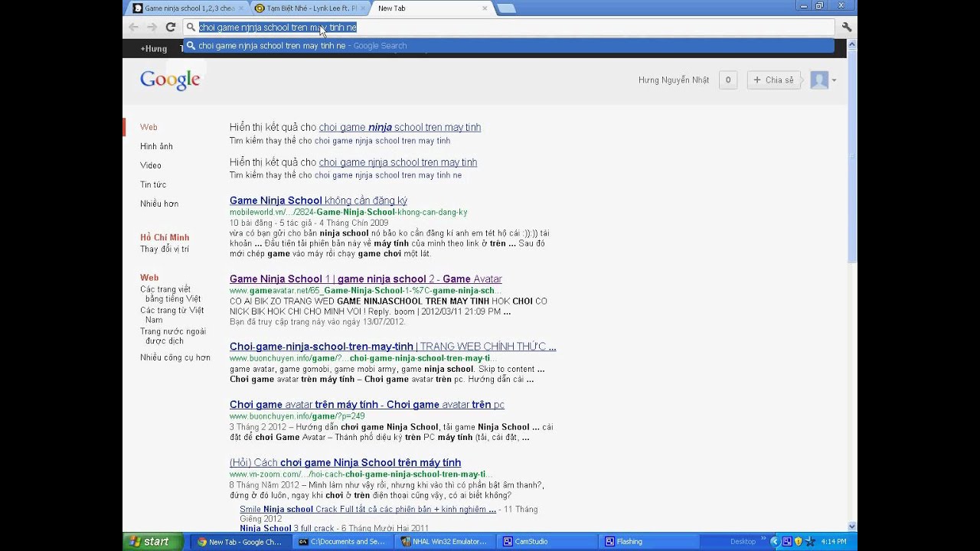
Task: Switch to C:\Documents and Se... taskbar window
Action: tap(341, 541)
